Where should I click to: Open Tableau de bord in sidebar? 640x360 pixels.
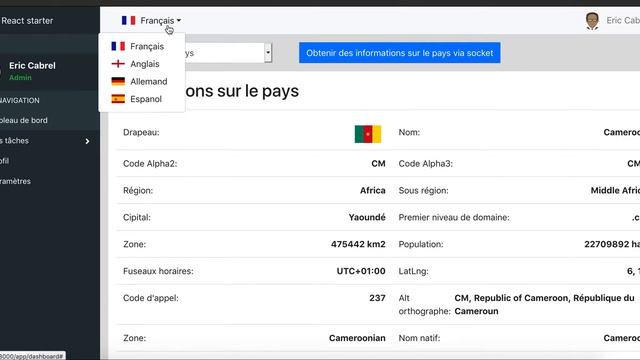click(x=24, y=120)
